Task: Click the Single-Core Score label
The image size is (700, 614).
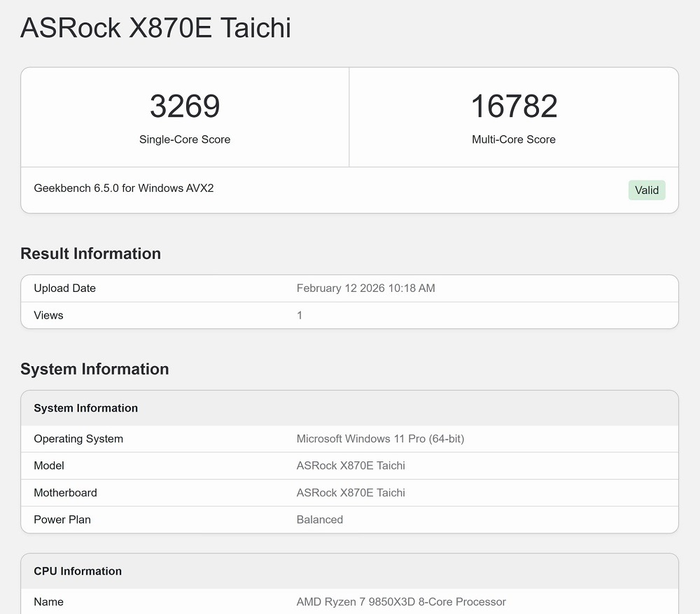Action: click(185, 139)
